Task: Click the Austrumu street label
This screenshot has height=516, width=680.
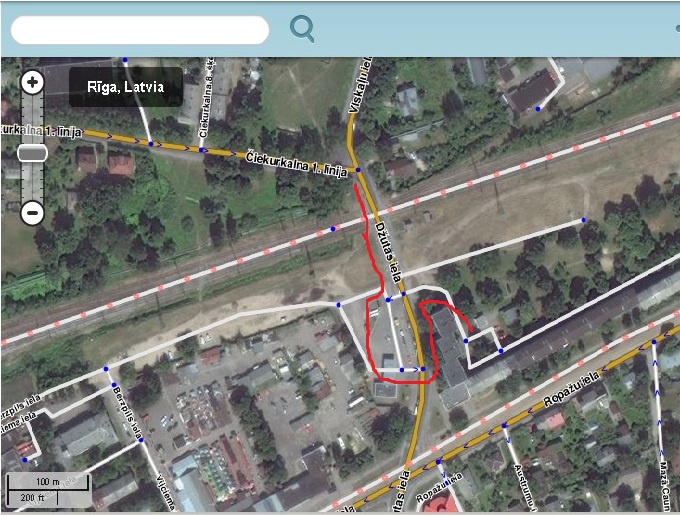Action: tap(524, 487)
